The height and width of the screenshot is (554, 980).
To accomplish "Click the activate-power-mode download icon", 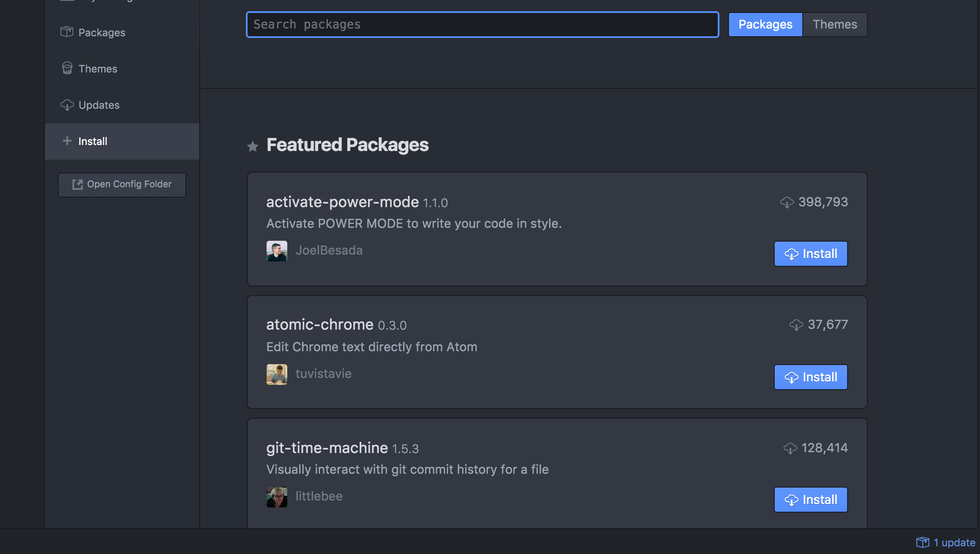I will [x=785, y=202].
